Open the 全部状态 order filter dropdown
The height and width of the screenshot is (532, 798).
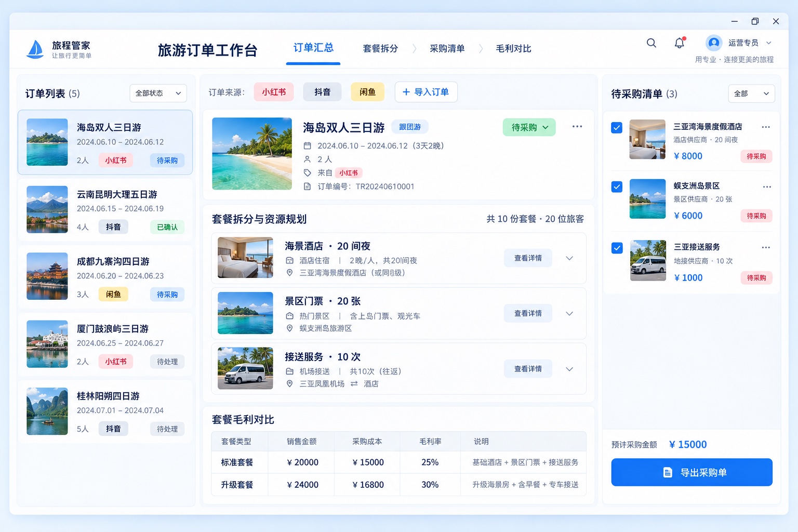[x=158, y=94]
